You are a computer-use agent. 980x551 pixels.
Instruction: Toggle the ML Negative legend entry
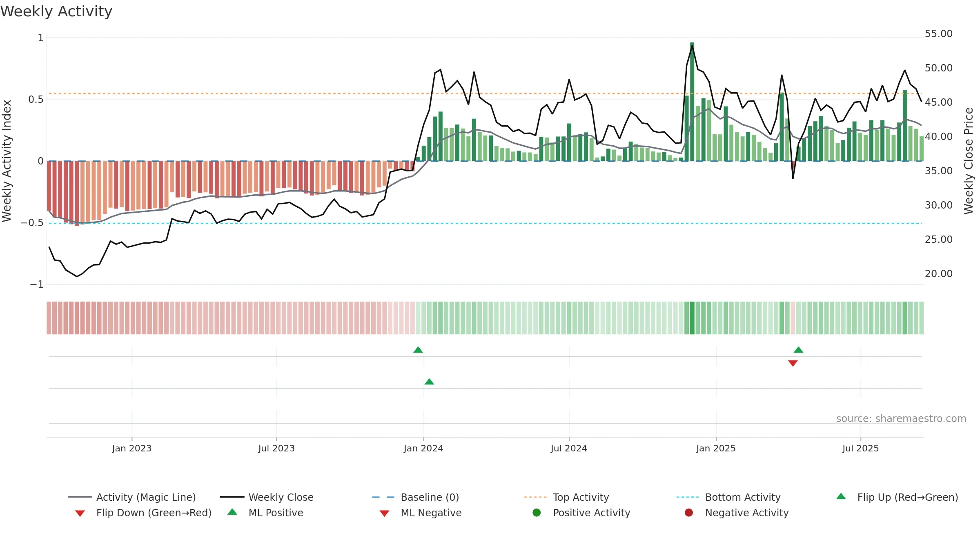click(x=421, y=513)
